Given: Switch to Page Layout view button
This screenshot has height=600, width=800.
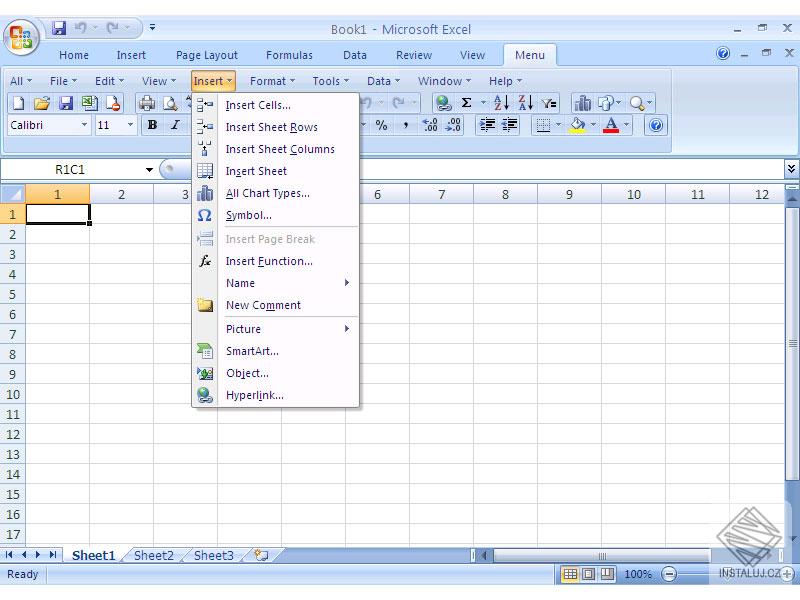Looking at the screenshot, I should [x=588, y=574].
